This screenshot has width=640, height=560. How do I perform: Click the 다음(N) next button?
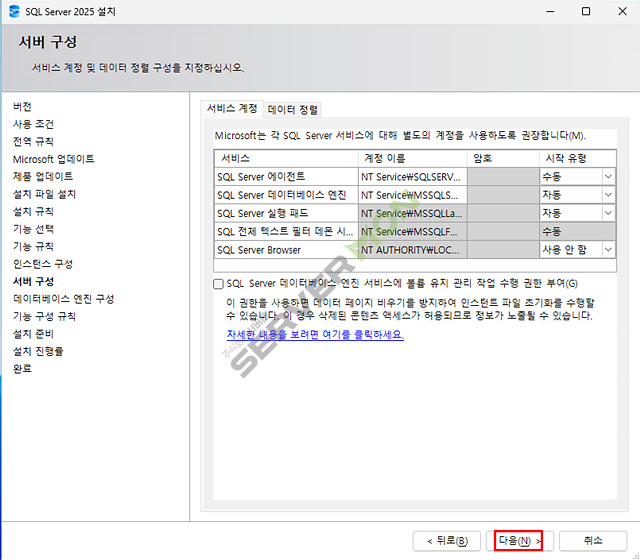(x=520, y=541)
